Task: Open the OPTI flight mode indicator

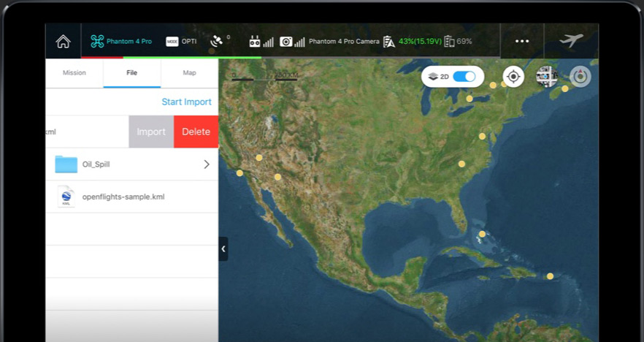Action: coord(181,41)
